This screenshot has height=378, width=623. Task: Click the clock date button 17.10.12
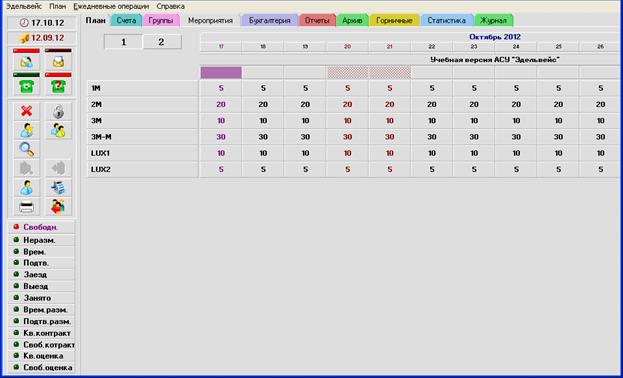[x=42, y=23]
